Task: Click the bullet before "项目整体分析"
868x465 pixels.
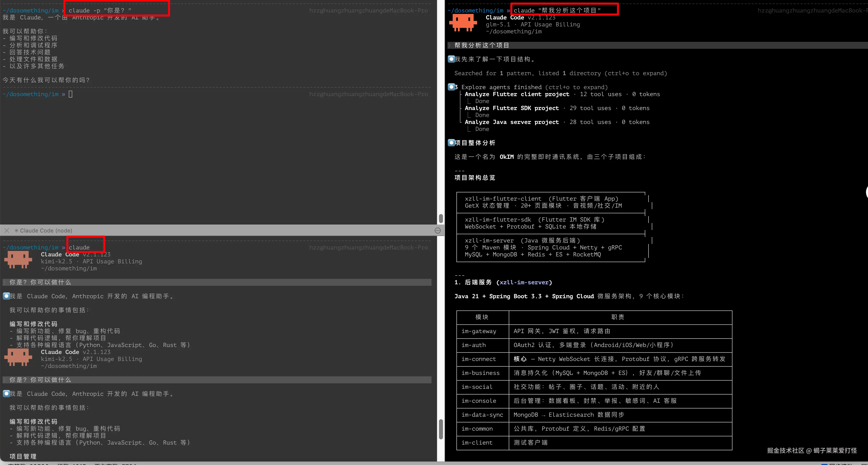Action: [x=451, y=143]
